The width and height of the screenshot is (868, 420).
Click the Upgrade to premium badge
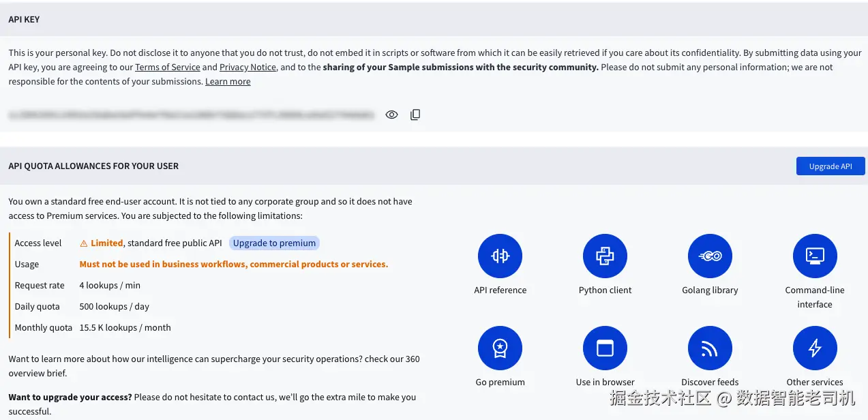274,243
